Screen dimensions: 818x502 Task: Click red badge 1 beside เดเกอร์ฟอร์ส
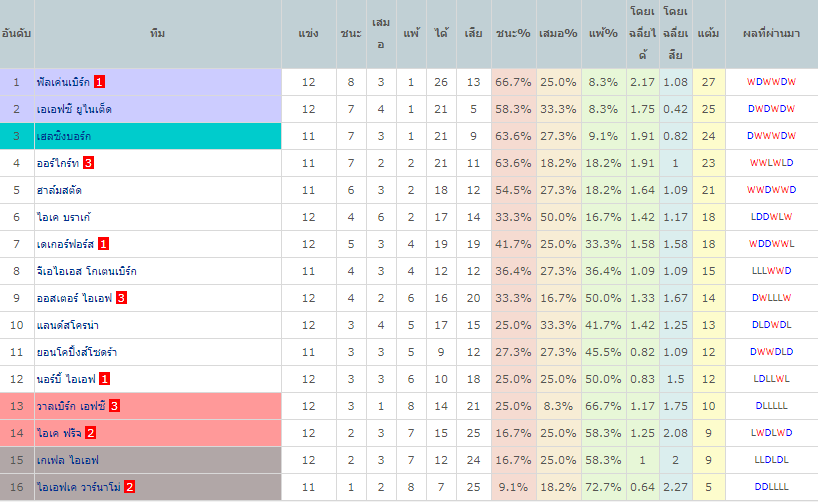(104, 243)
